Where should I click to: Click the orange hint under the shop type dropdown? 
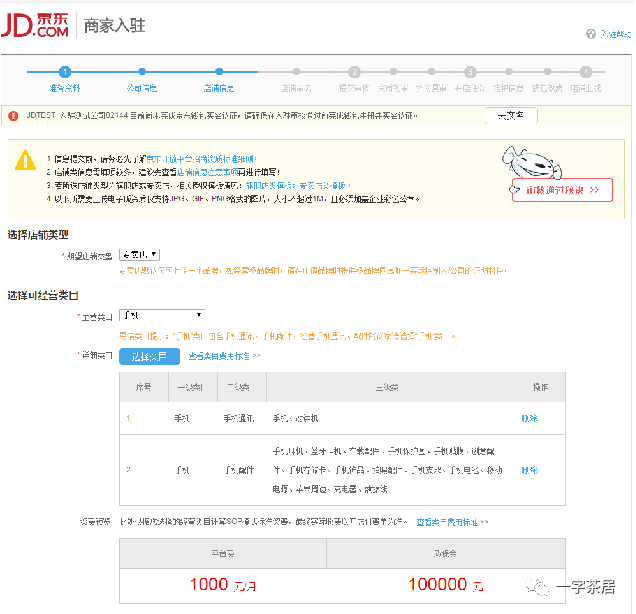click(313, 271)
